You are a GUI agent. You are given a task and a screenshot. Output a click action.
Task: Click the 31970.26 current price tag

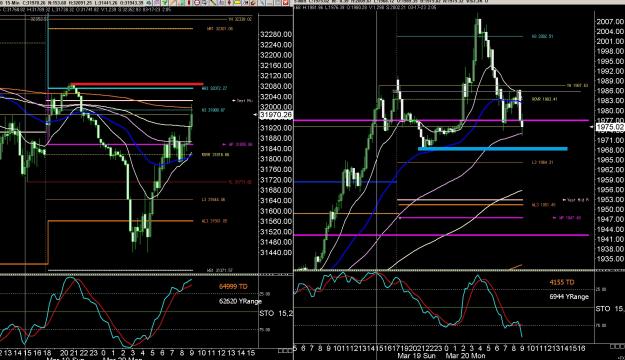pos(276,115)
